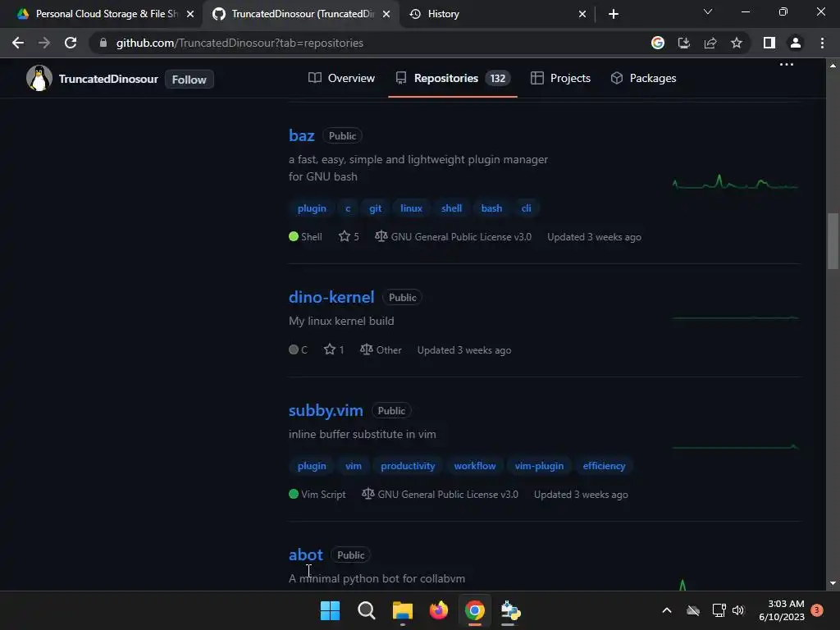
Task: Open the abot repository
Action: 306,555
